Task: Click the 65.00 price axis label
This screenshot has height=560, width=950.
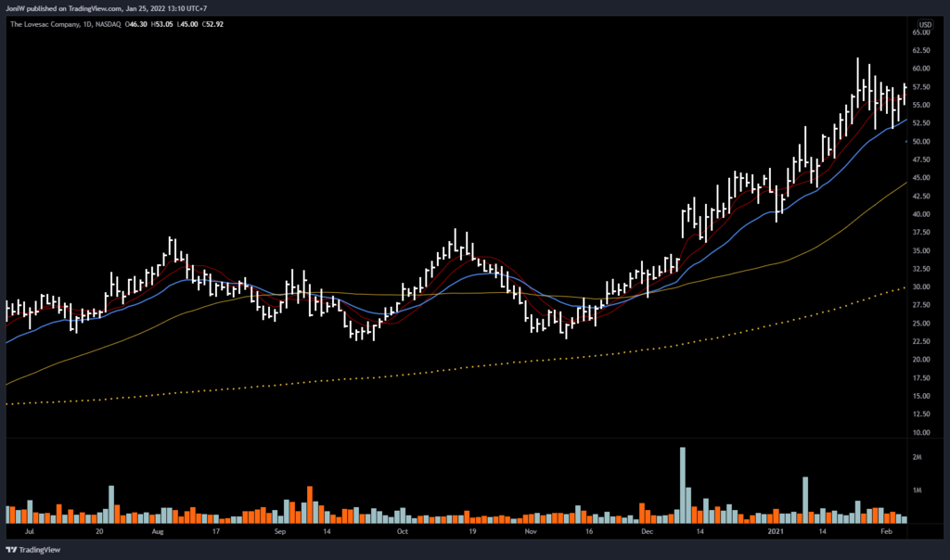Action: pos(923,32)
